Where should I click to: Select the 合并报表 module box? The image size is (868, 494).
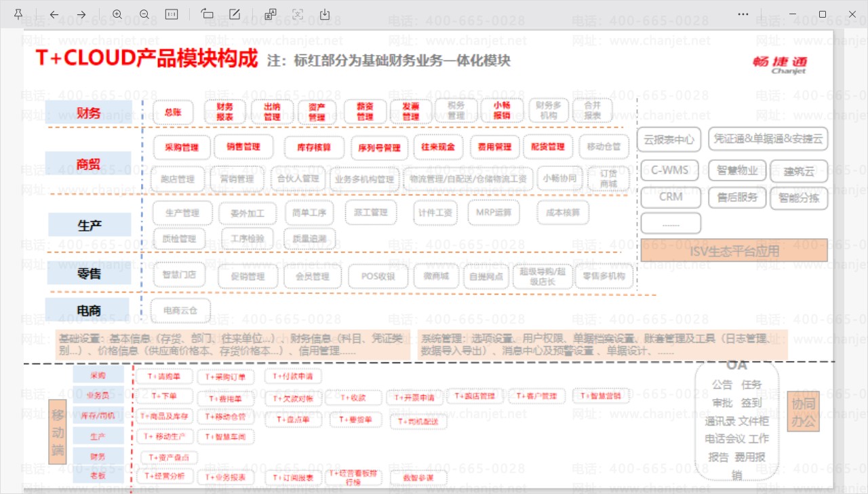pyautogui.click(x=593, y=111)
